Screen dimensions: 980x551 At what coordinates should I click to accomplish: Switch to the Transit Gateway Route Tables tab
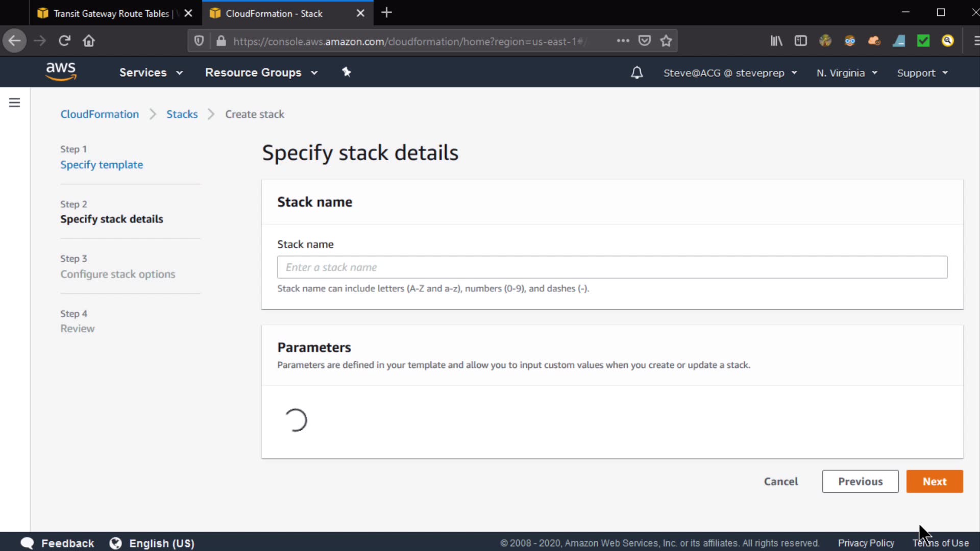111,13
